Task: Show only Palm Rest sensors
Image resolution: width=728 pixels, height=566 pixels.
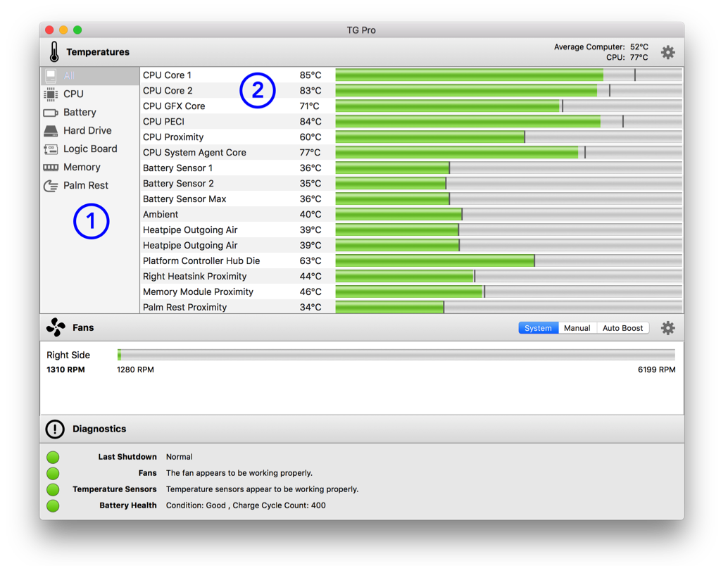Action: pos(89,186)
